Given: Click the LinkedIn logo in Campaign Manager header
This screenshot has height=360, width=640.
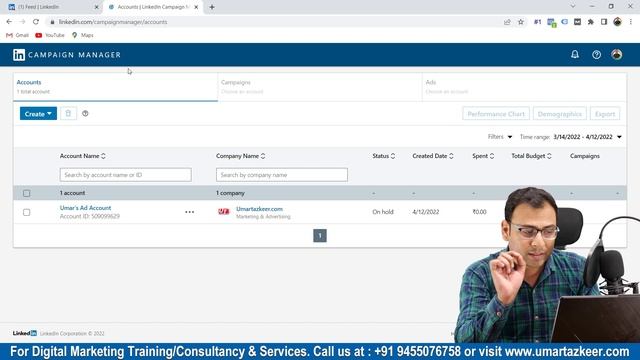Looking at the screenshot, I should coord(19,55).
